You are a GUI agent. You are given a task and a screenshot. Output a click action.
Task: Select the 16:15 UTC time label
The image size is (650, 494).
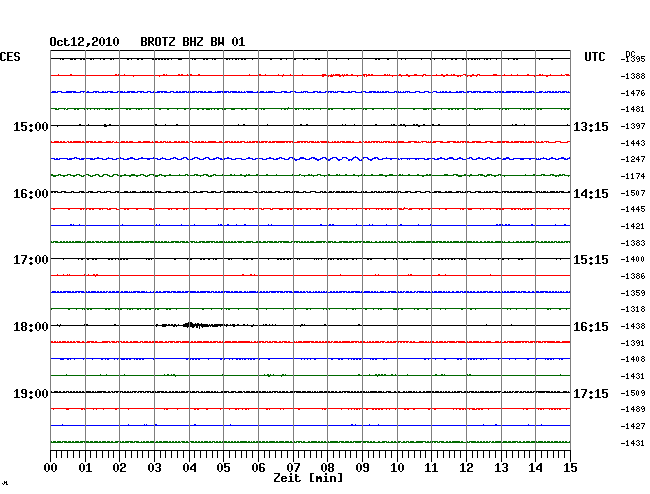tap(590, 327)
